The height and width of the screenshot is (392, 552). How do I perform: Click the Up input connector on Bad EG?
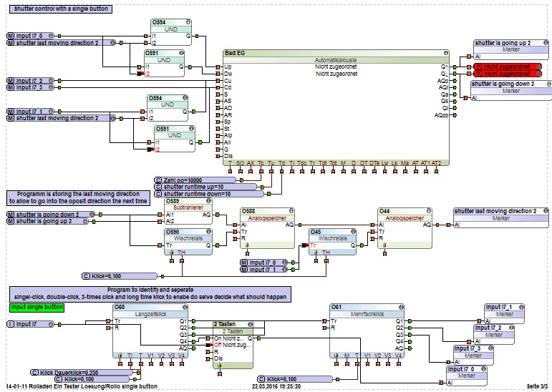coord(218,67)
